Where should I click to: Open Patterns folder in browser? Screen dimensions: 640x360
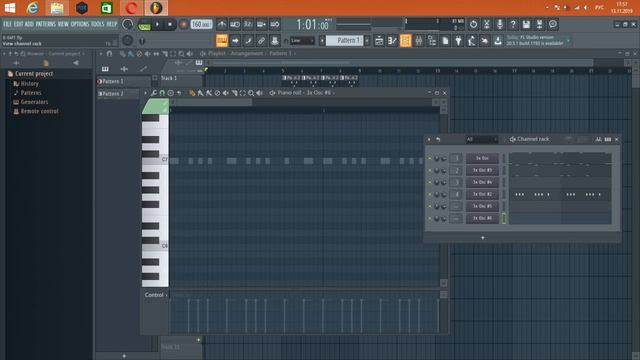click(31, 93)
